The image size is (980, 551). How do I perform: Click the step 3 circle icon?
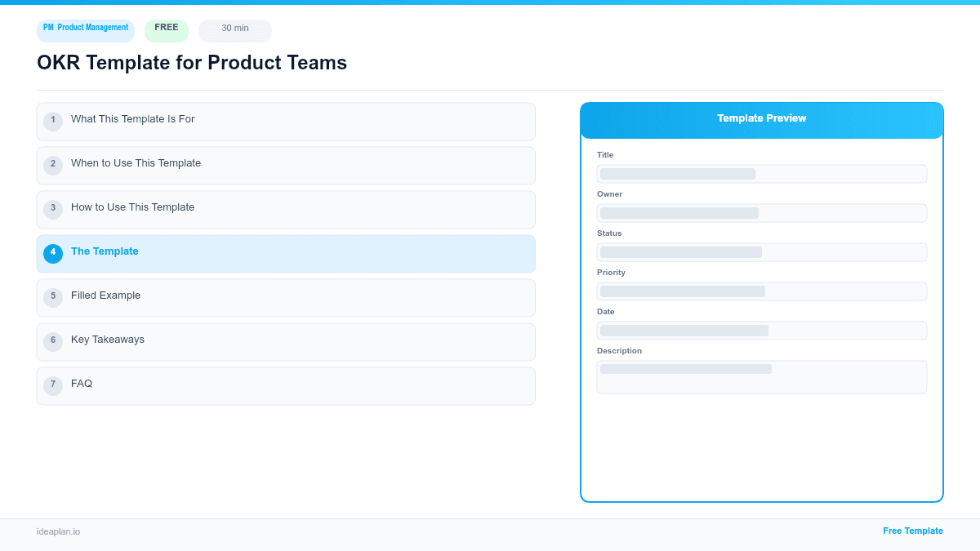click(53, 209)
